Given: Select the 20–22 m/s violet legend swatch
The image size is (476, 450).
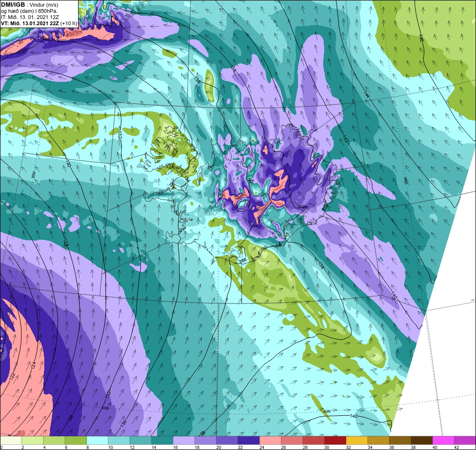Looking at the screenshot, I should [x=227, y=440].
